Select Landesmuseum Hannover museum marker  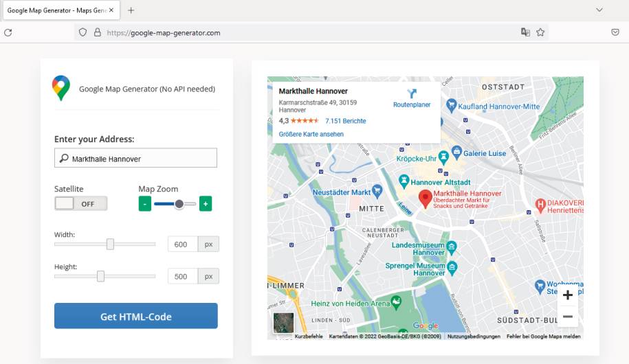pyautogui.click(x=452, y=247)
